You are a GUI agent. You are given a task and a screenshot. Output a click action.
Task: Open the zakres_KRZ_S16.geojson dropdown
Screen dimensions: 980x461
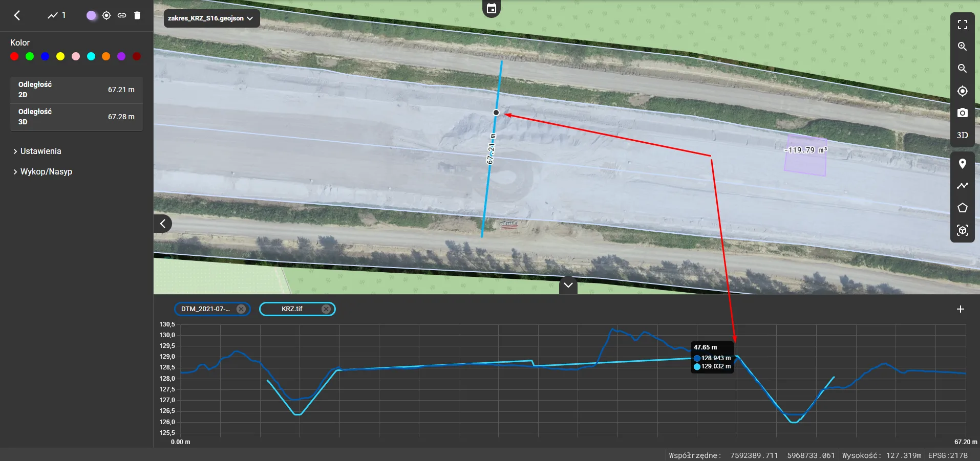click(x=211, y=18)
